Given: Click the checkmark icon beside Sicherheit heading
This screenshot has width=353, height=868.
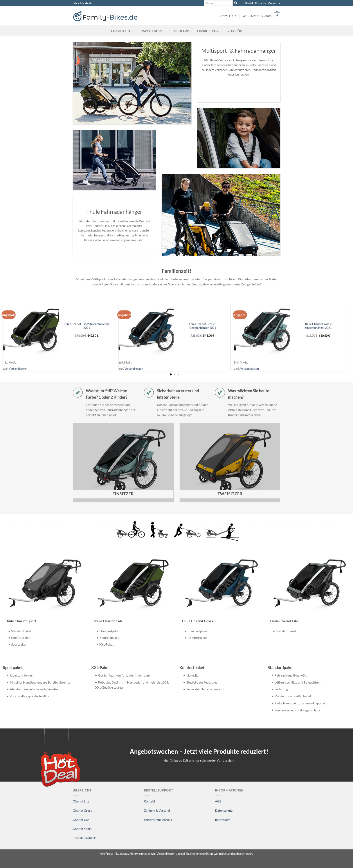Looking at the screenshot, I should (x=149, y=393).
